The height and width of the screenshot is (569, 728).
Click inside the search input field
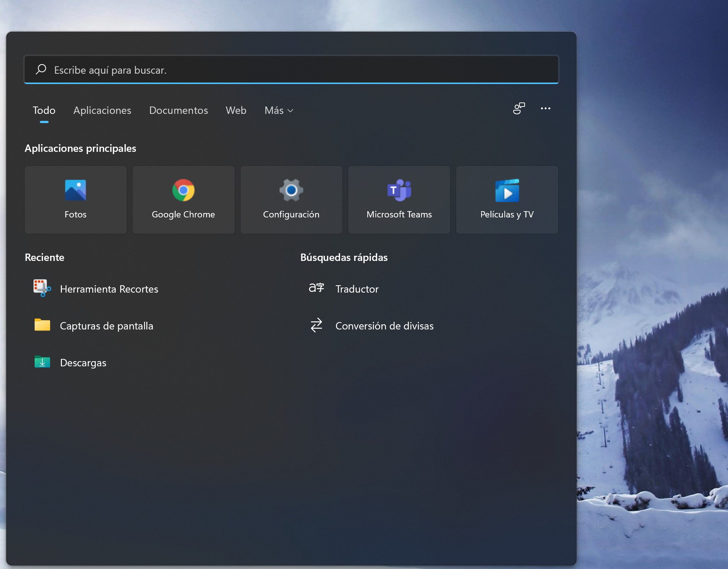pyautogui.click(x=258, y=70)
